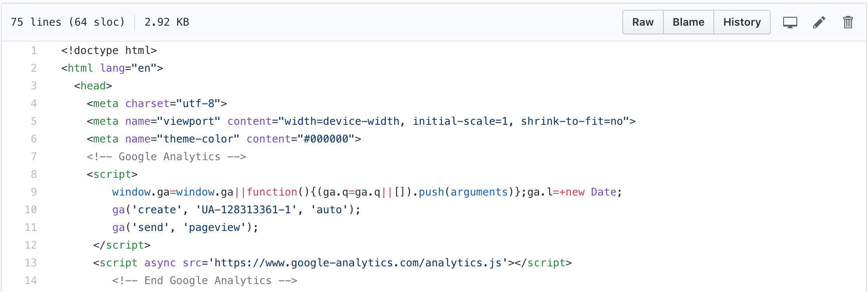This screenshot has width=868, height=292.
Task: Show file History
Action: coord(742,22)
